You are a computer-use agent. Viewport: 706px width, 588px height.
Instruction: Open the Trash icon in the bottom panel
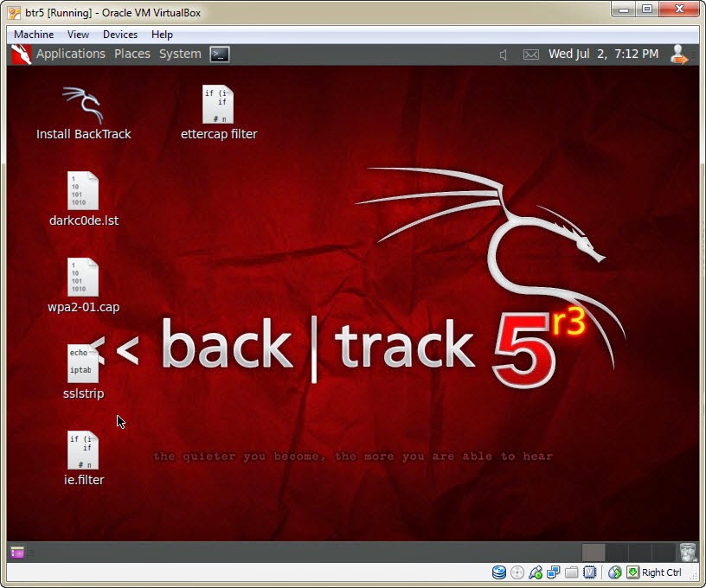pyautogui.click(x=688, y=552)
